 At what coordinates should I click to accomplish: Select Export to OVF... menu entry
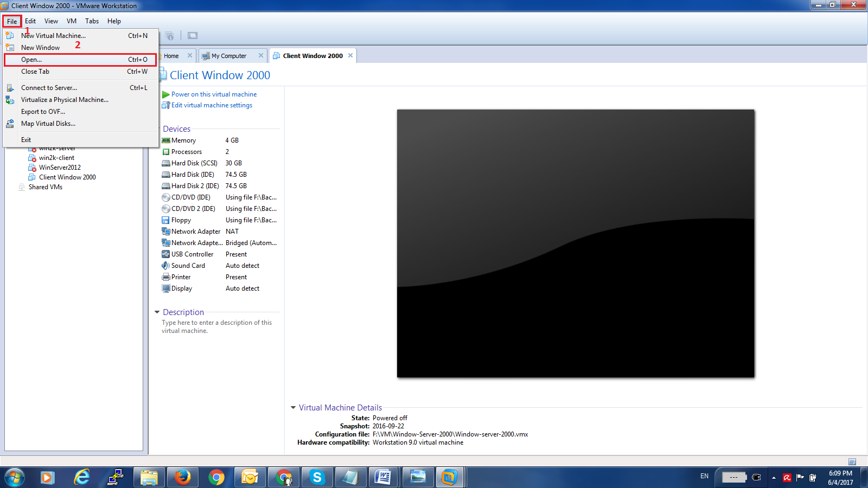point(43,112)
